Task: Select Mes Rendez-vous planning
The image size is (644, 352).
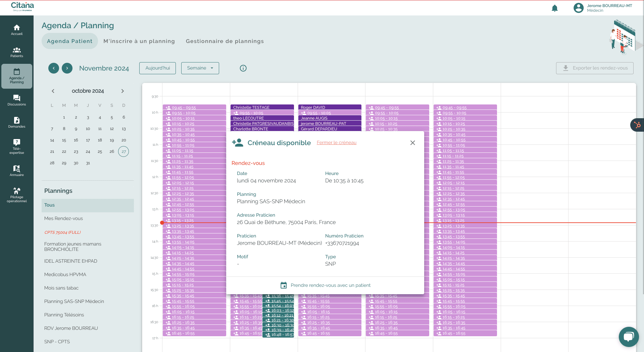Action: tap(88, 219)
